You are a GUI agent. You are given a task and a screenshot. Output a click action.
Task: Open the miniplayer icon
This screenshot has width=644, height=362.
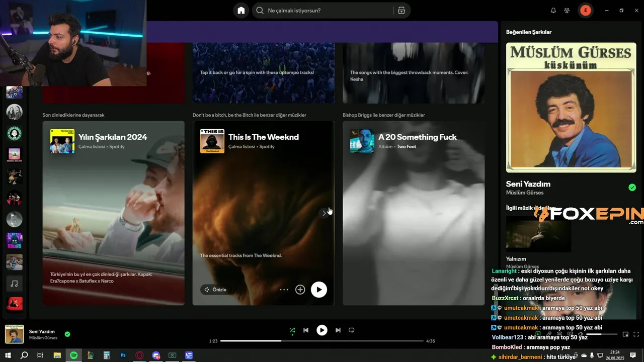tap(625, 334)
